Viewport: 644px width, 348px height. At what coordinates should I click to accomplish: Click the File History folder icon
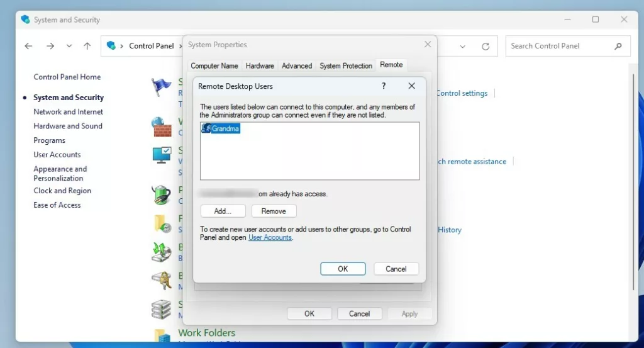pos(163,224)
